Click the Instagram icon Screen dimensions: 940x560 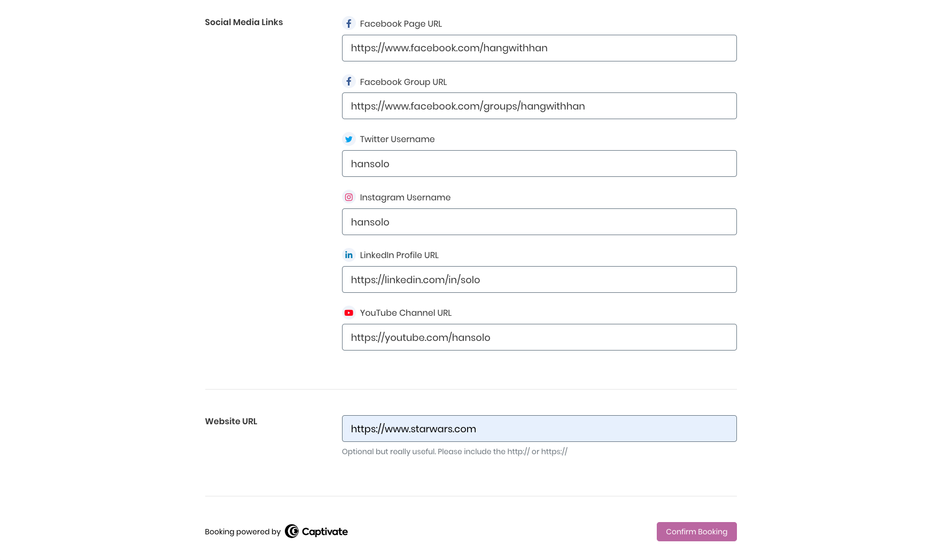tap(348, 197)
